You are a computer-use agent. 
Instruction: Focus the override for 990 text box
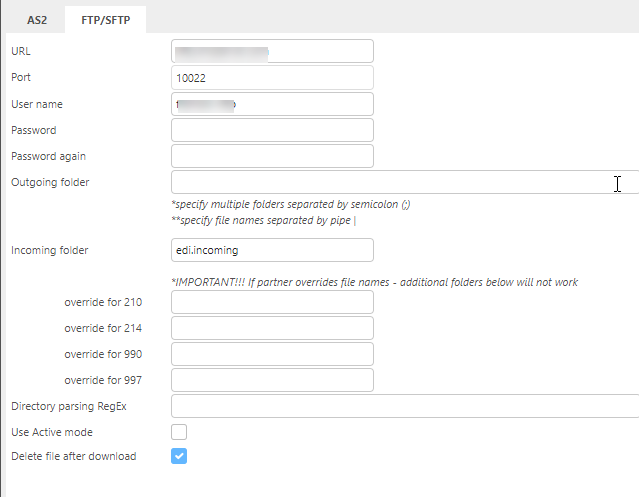272,354
